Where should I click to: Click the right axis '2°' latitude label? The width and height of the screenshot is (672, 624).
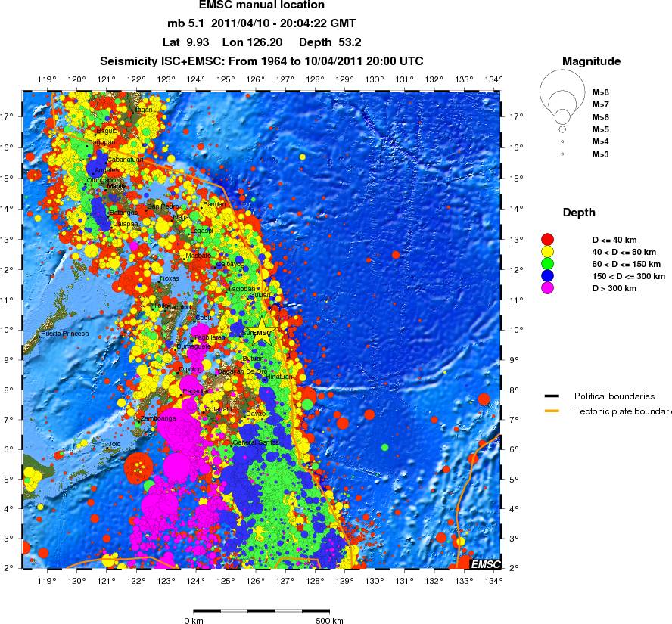click(x=514, y=568)
